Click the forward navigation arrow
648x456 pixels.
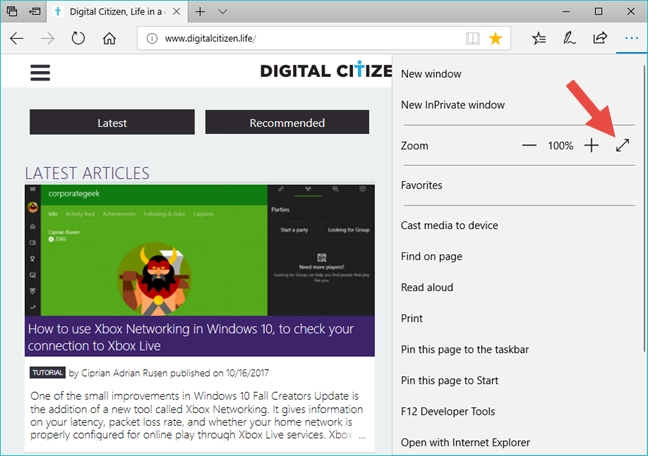click(x=48, y=38)
